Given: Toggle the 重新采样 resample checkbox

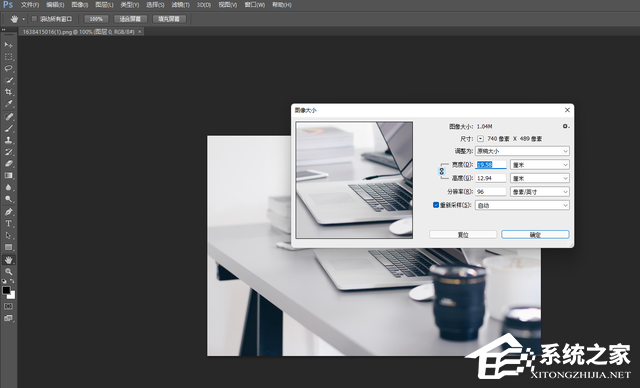Looking at the screenshot, I should coord(436,205).
